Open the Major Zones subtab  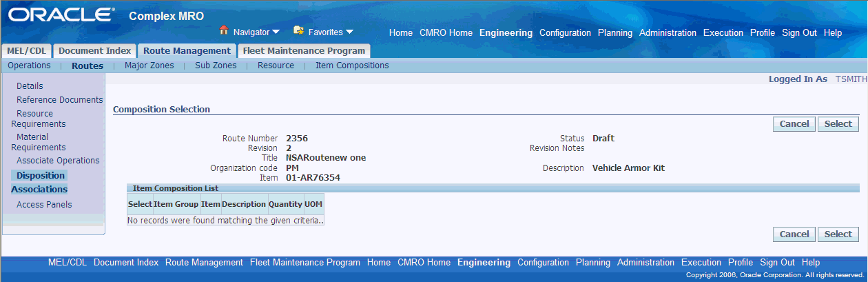[149, 66]
